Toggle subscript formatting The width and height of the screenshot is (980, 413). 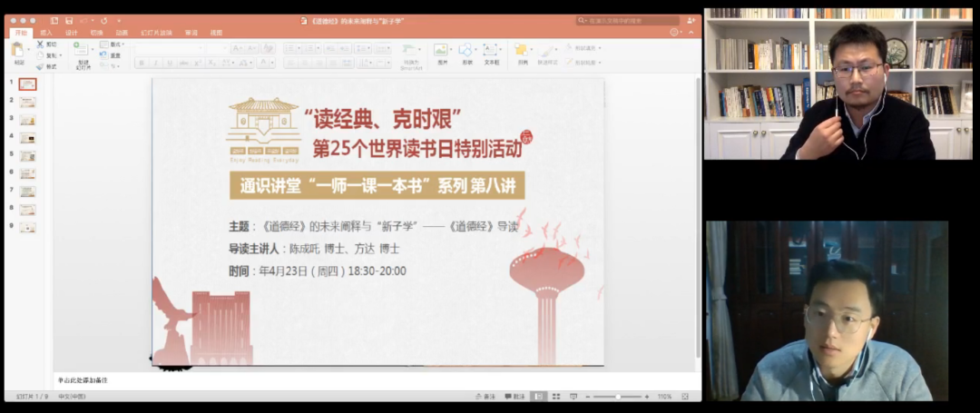tap(211, 64)
